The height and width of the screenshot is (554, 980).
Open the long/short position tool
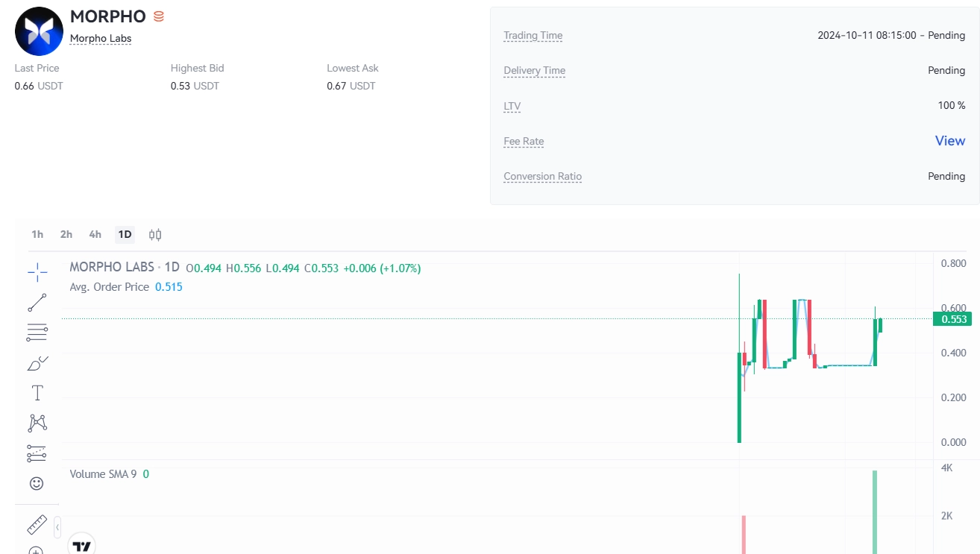point(37,452)
